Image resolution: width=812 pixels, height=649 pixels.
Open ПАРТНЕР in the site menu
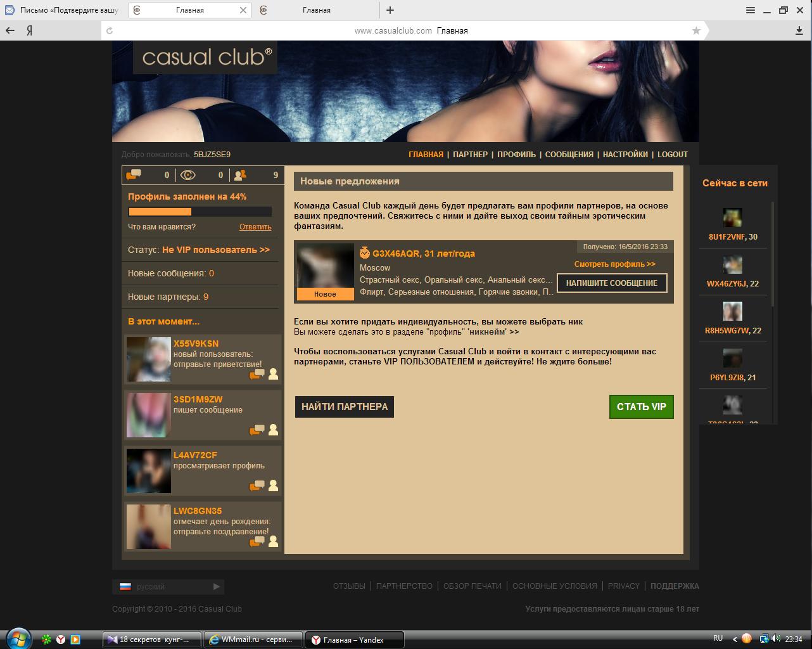tap(470, 154)
